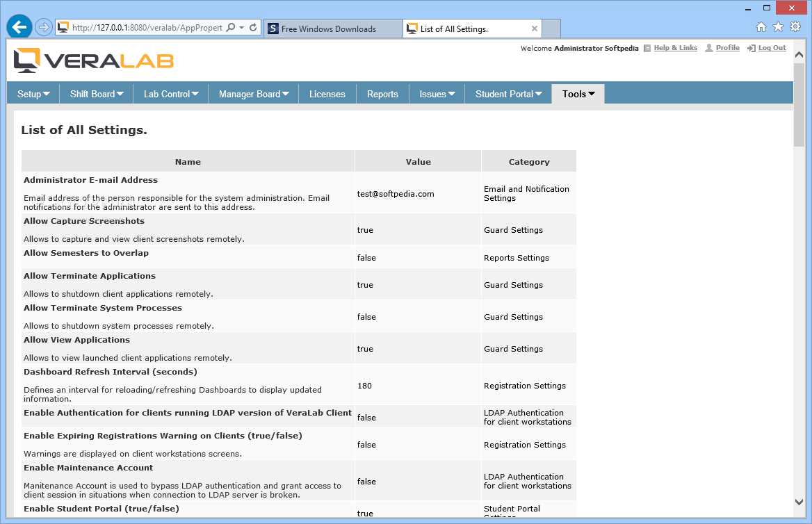Open the Profile link

coord(728,48)
